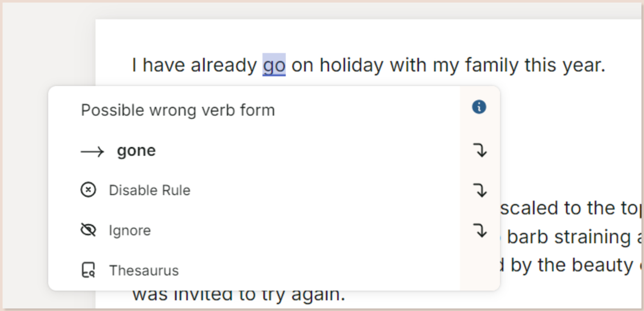Open the Thesaurus book icon
The width and height of the screenshot is (644, 311).
pos(88,270)
